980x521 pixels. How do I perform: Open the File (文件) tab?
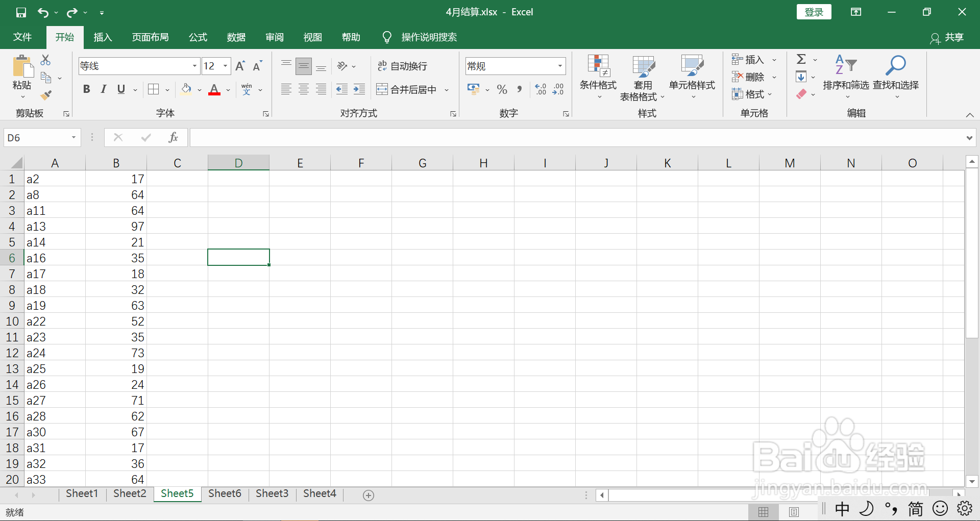(x=22, y=37)
